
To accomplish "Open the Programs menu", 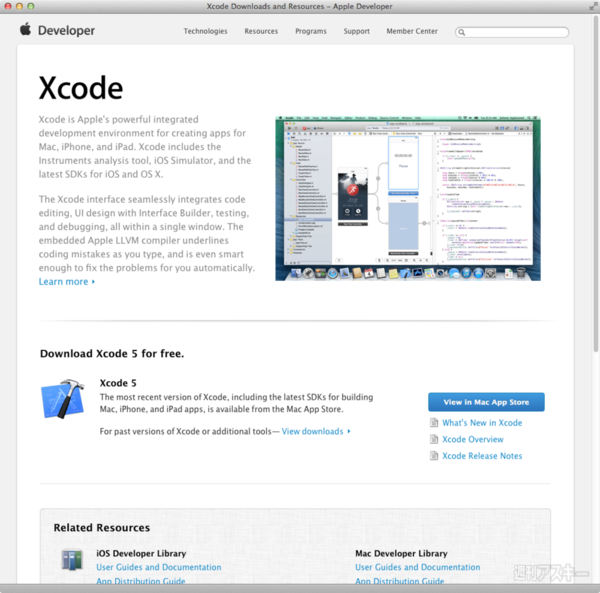I will 311,31.
